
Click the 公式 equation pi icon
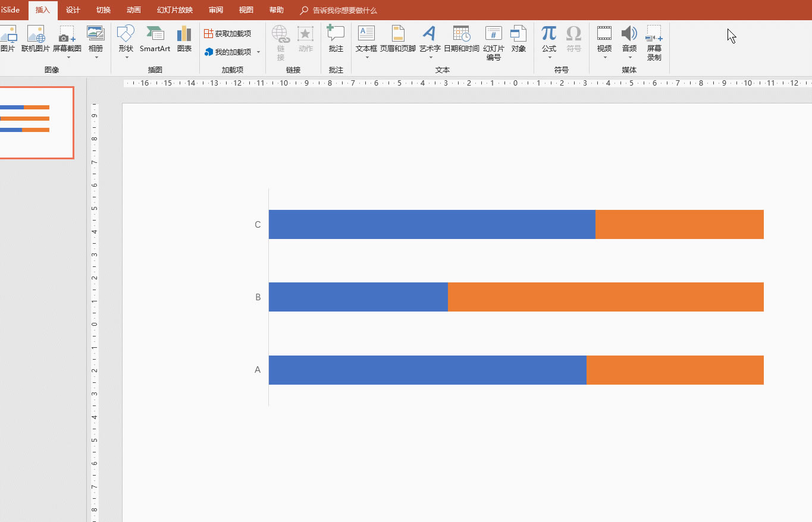tap(549, 34)
